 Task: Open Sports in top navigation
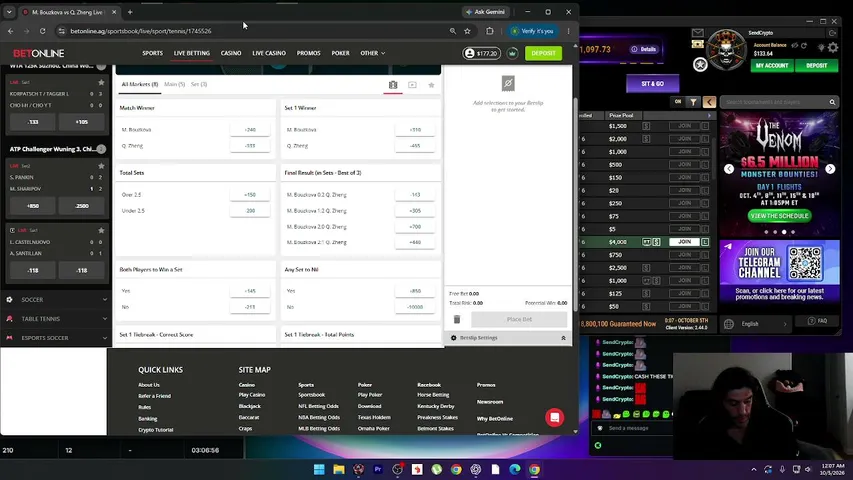152,53
